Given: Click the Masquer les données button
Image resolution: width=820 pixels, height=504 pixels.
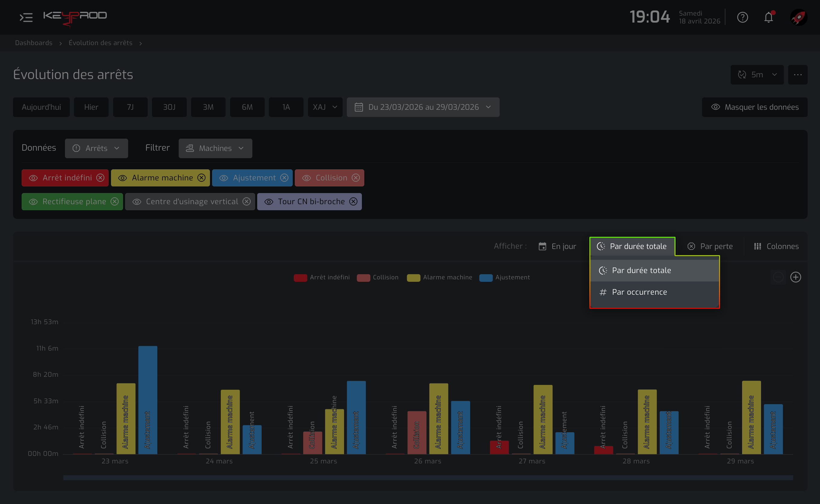Looking at the screenshot, I should 755,107.
